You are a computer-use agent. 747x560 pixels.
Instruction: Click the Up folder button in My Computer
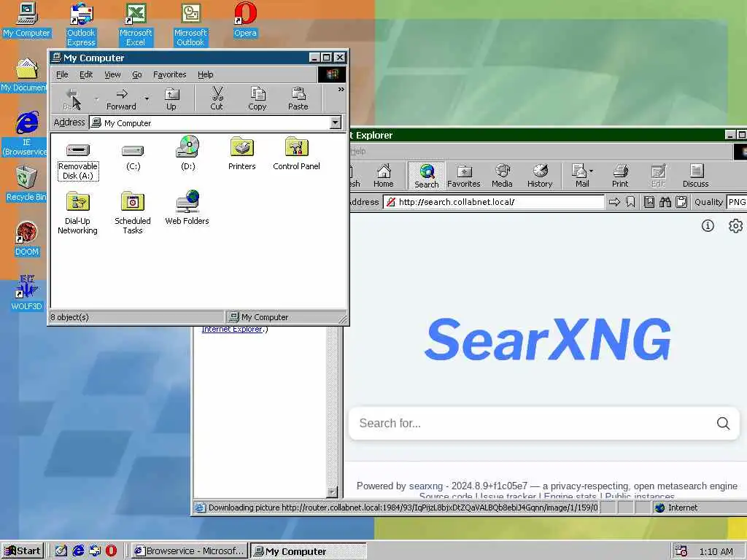click(x=171, y=98)
